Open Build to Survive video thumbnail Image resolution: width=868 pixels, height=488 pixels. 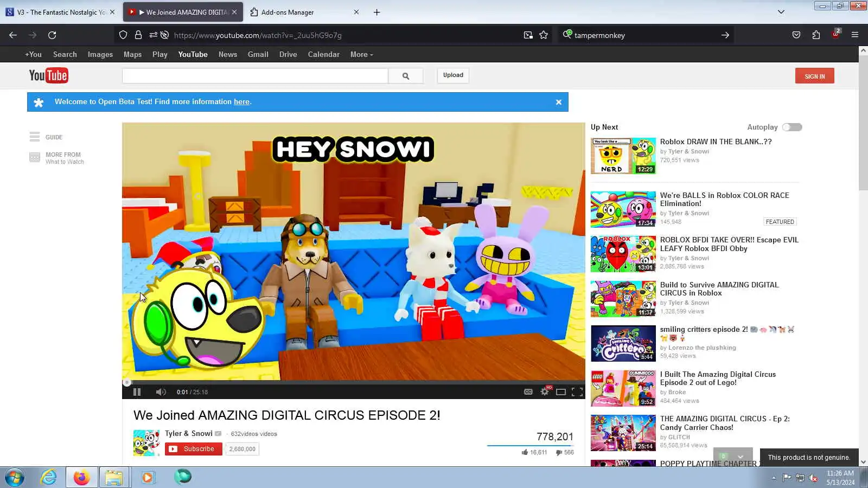pos(623,299)
